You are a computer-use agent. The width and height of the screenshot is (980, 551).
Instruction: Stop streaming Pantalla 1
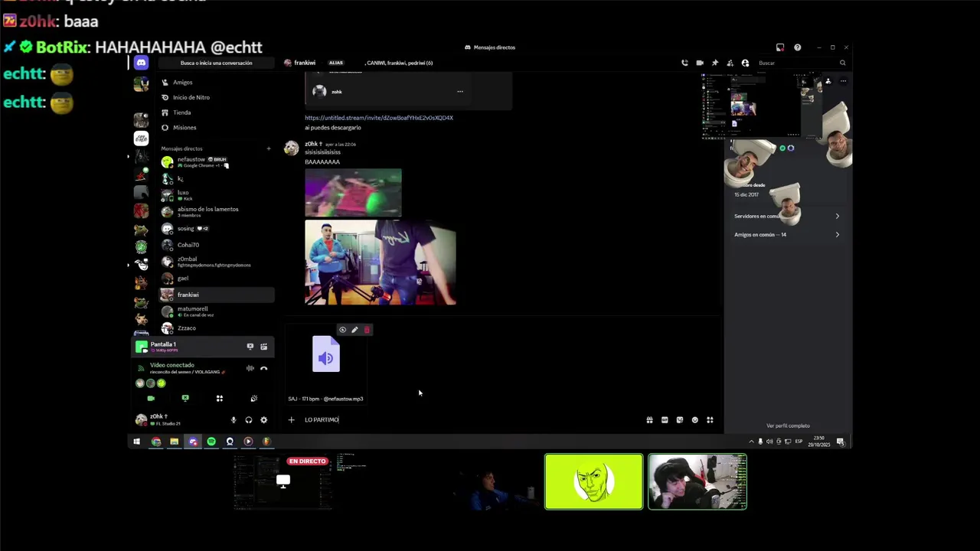[x=250, y=347]
